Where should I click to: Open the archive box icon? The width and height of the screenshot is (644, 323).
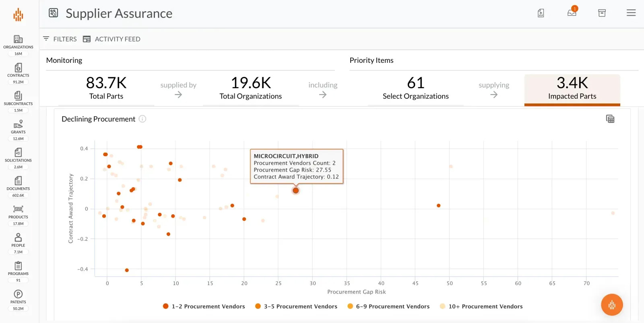pyautogui.click(x=602, y=13)
